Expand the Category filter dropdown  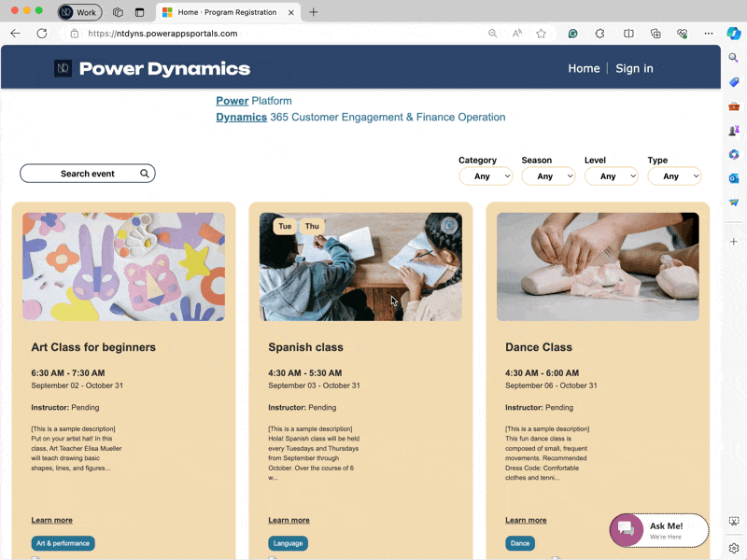(486, 176)
